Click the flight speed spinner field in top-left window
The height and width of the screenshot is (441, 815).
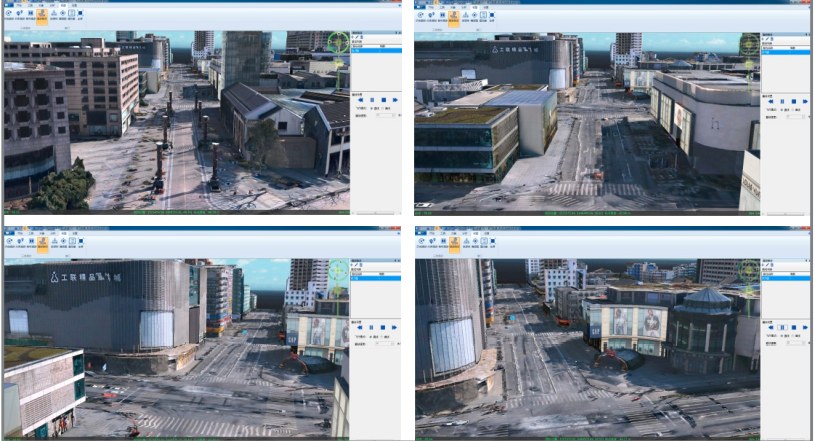click(386, 115)
